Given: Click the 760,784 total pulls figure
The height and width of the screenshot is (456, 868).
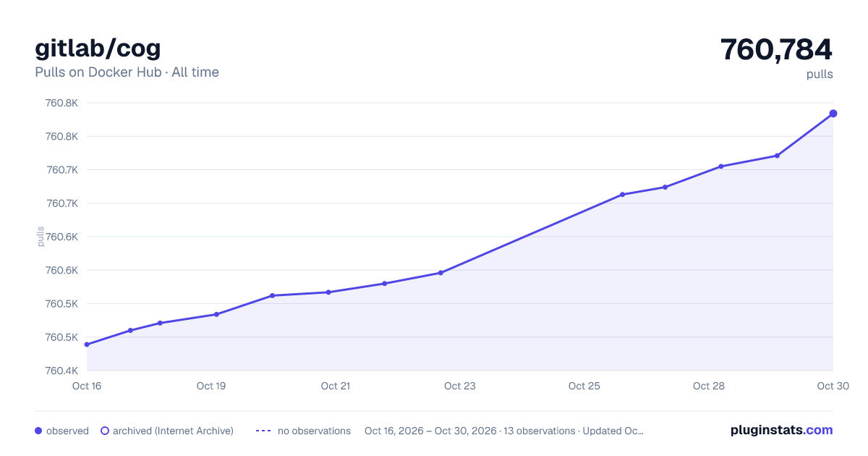Looking at the screenshot, I should 776,49.
